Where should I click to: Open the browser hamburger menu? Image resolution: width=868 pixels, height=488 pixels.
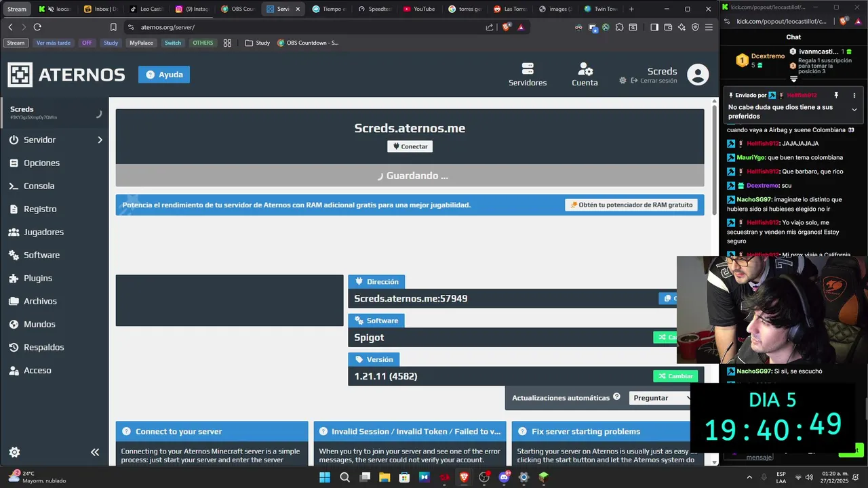709,27
